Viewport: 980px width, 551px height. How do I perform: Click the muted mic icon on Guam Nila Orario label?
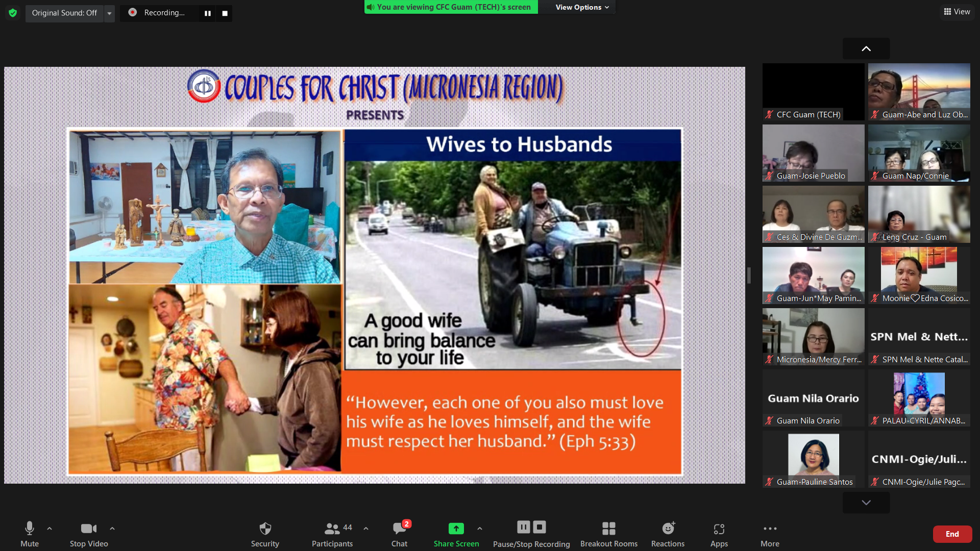[769, 420]
